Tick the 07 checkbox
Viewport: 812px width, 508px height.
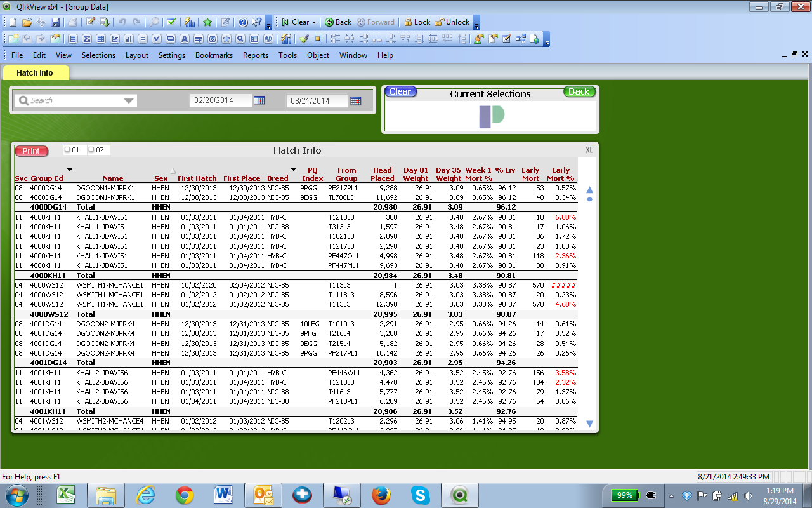91,150
